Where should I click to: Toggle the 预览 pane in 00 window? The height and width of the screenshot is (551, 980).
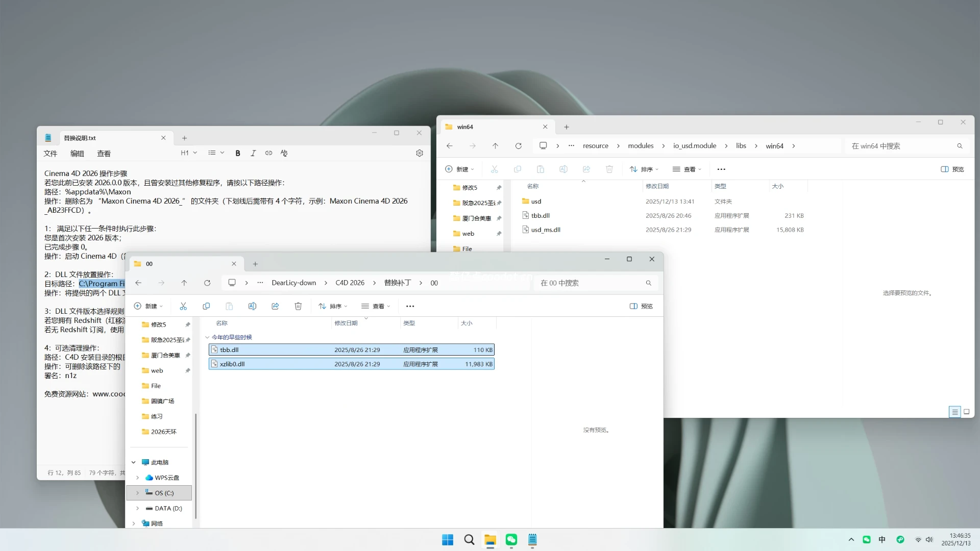point(641,306)
